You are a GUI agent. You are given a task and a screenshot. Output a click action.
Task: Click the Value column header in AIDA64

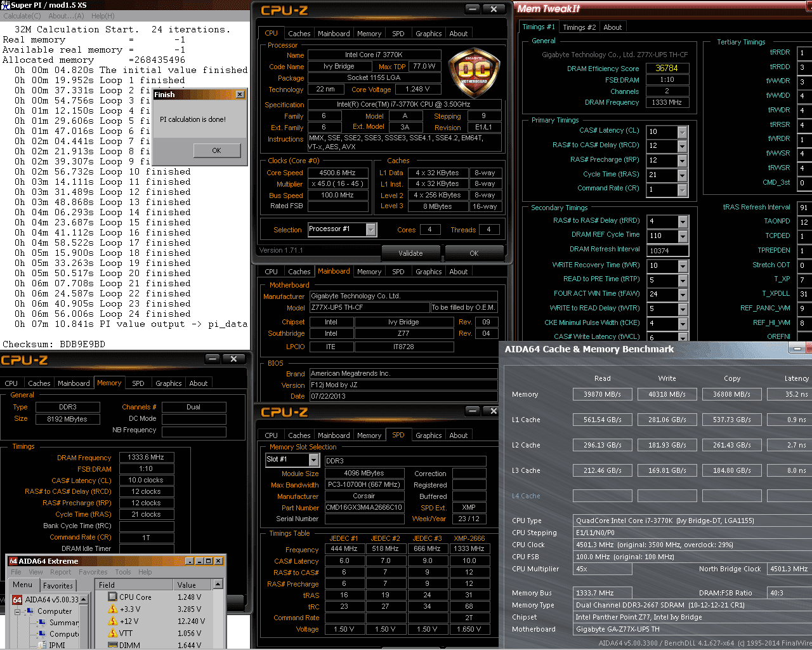[x=193, y=585]
